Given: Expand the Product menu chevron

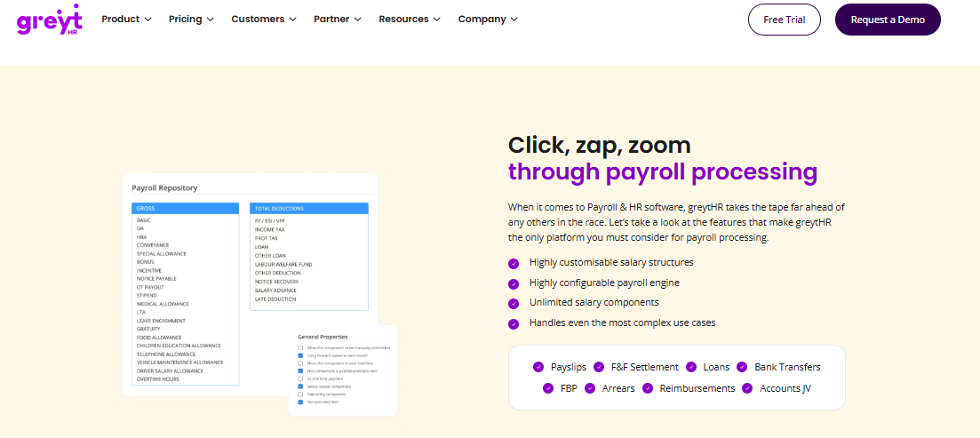Looking at the screenshot, I should click(148, 20).
